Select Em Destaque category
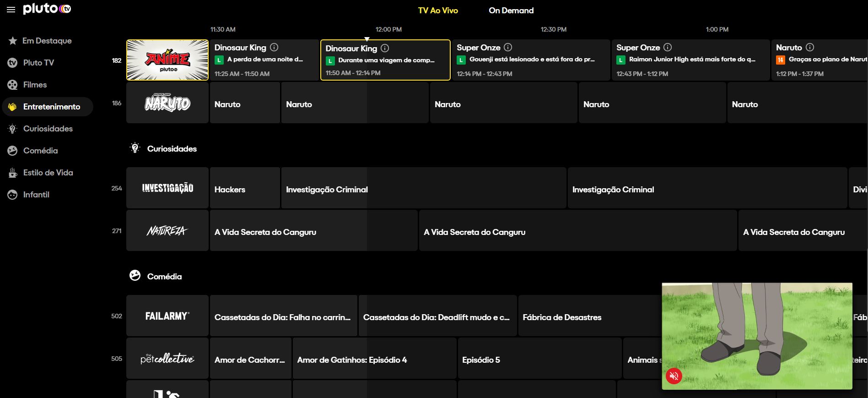868x398 pixels. coord(47,41)
